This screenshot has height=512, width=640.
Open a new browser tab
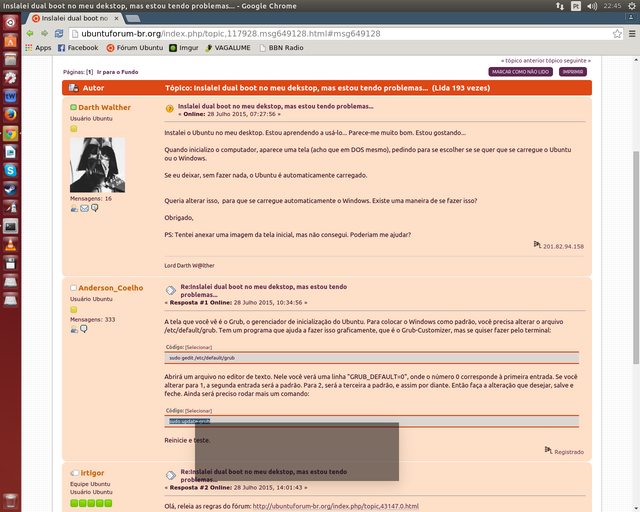click(x=133, y=18)
